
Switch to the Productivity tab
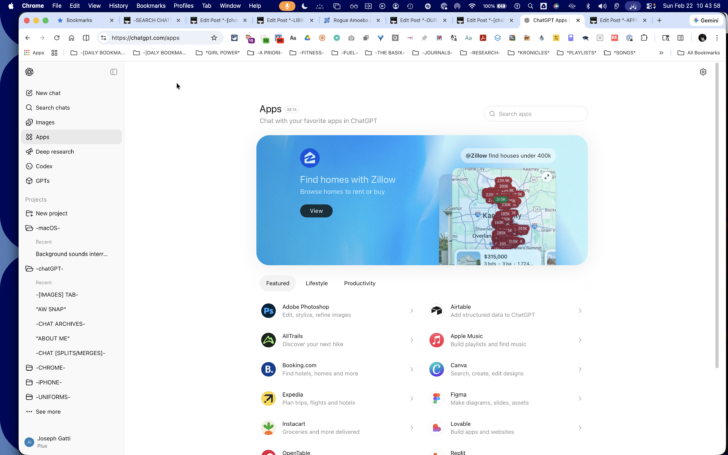click(x=360, y=283)
